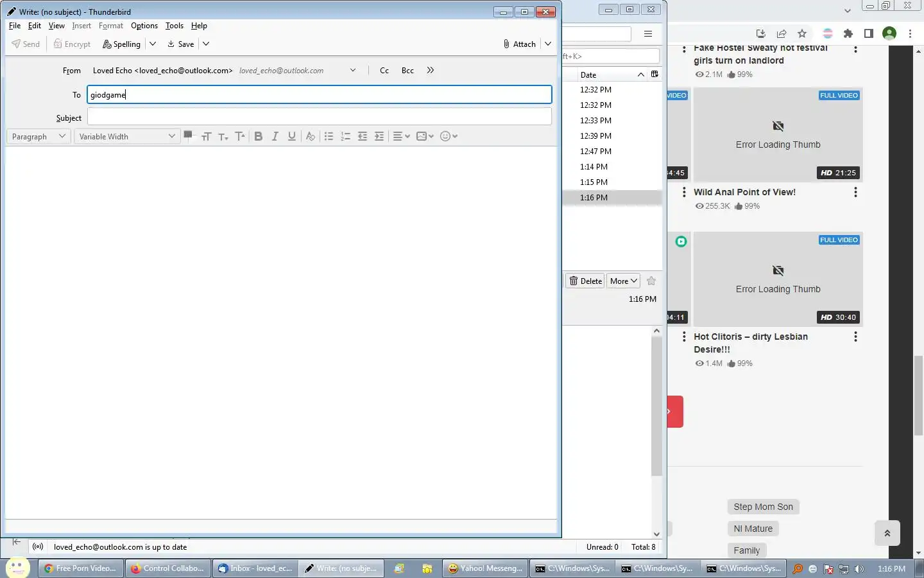This screenshot has height=578, width=924.
Task: Open the insert image dropdown
Action: 425,136
